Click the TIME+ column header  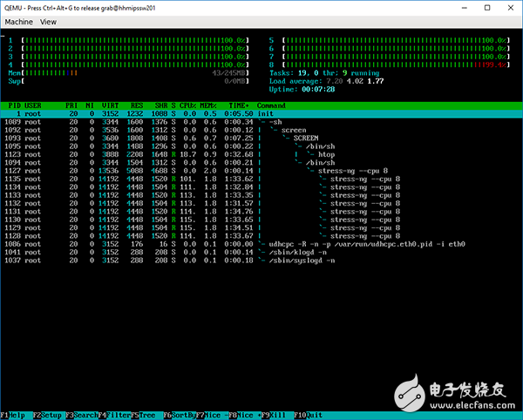237,105
